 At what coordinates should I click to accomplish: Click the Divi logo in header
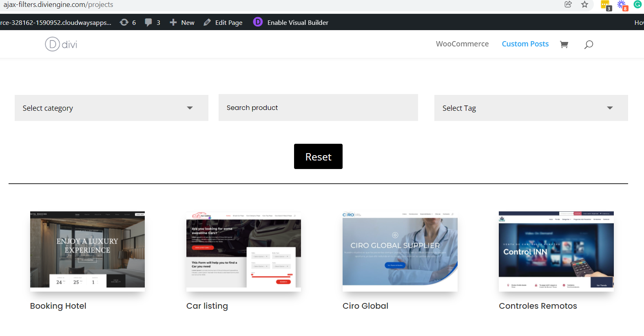pyautogui.click(x=61, y=44)
